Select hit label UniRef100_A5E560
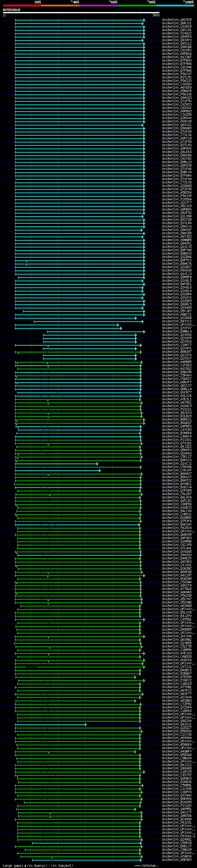197x868 pixels. pyautogui.click(x=177, y=860)
